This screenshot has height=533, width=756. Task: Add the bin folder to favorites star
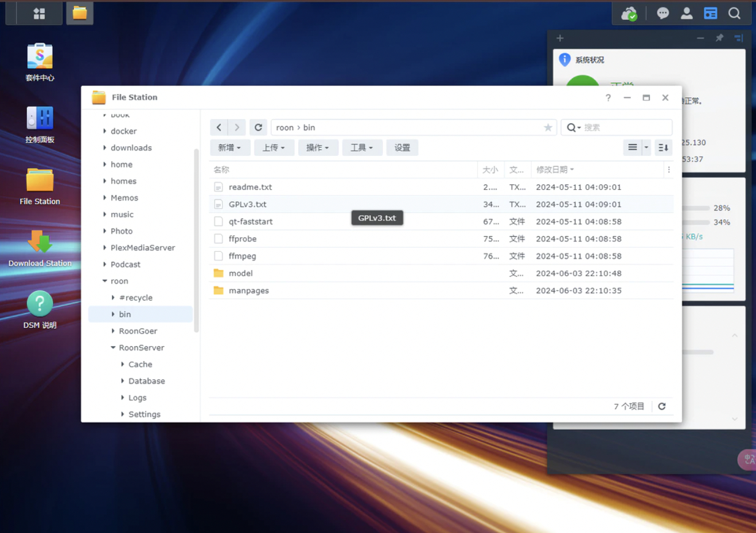[548, 127]
